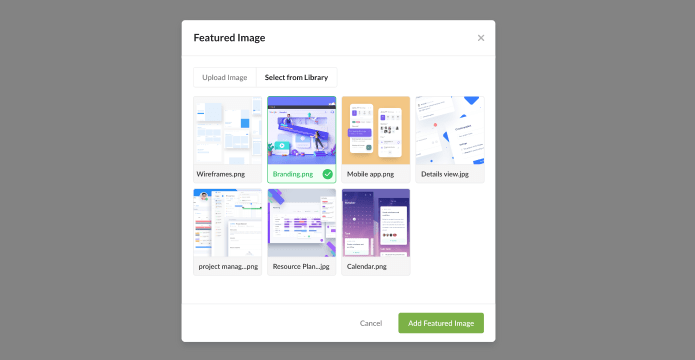Click the Cancel button

point(371,323)
